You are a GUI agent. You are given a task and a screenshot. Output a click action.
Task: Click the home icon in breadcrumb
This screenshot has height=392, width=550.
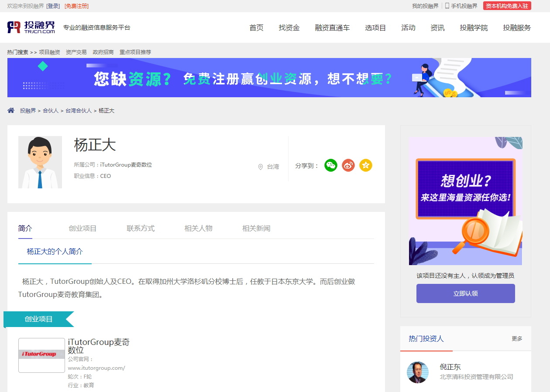[11, 110]
